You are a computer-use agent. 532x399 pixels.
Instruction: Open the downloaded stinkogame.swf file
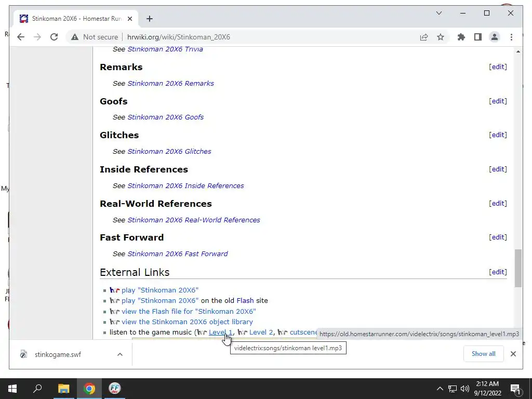(x=58, y=354)
